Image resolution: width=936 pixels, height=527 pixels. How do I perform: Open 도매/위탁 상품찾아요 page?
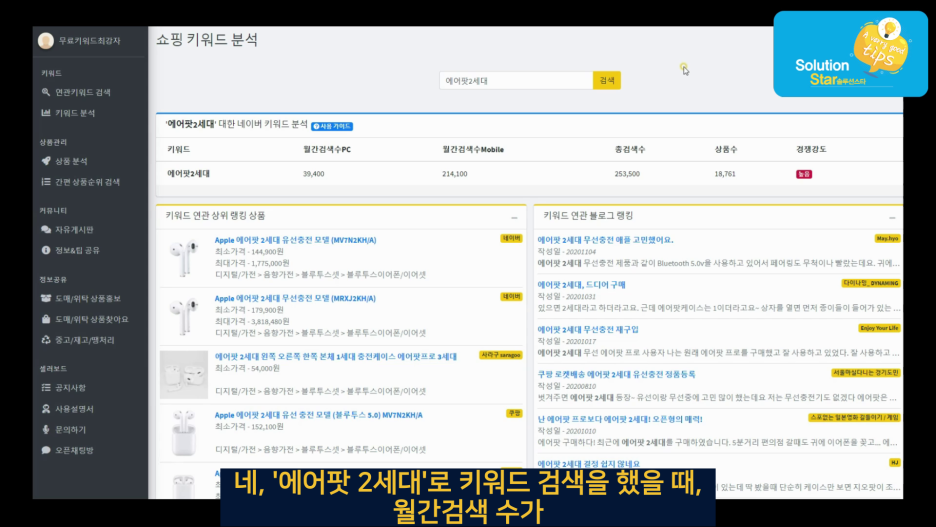coord(91,319)
